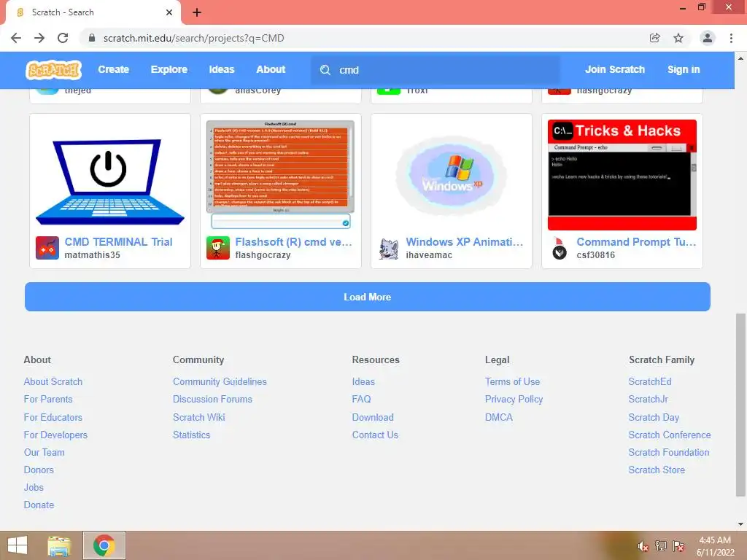The image size is (747, 560).
Task: Reload the page
Action: pos(63,38)
